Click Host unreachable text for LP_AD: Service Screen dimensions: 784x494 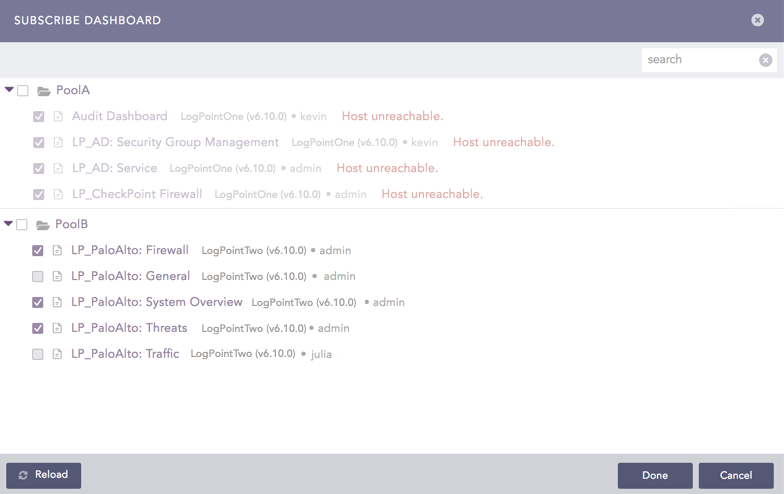tap(387, 168)
